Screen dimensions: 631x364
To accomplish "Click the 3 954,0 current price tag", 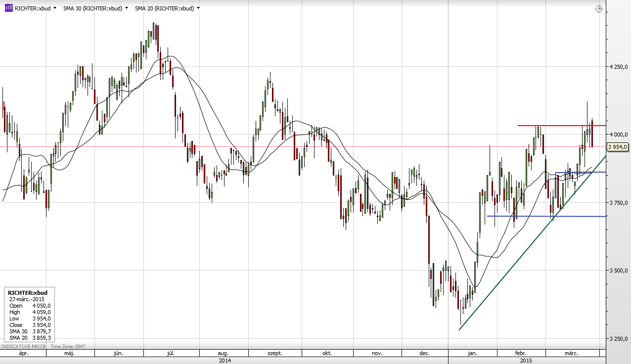I will pyautogui.click(x=618, y=147).
